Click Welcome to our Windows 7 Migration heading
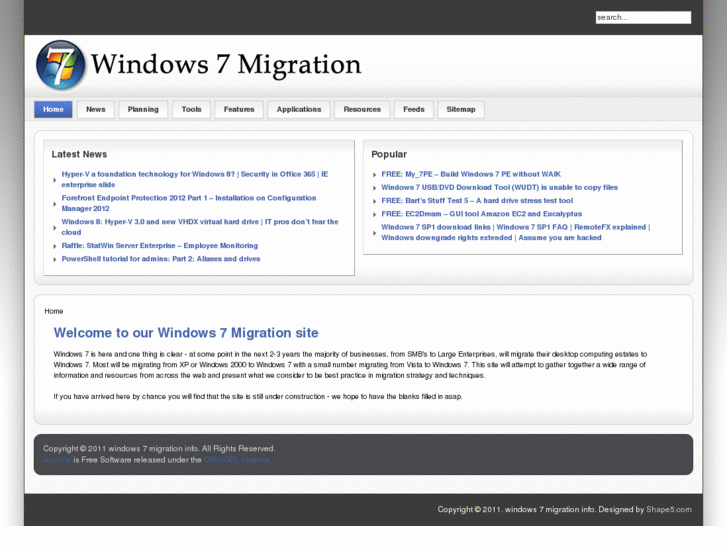Screen dimensions: 727x545 [186, 333]
